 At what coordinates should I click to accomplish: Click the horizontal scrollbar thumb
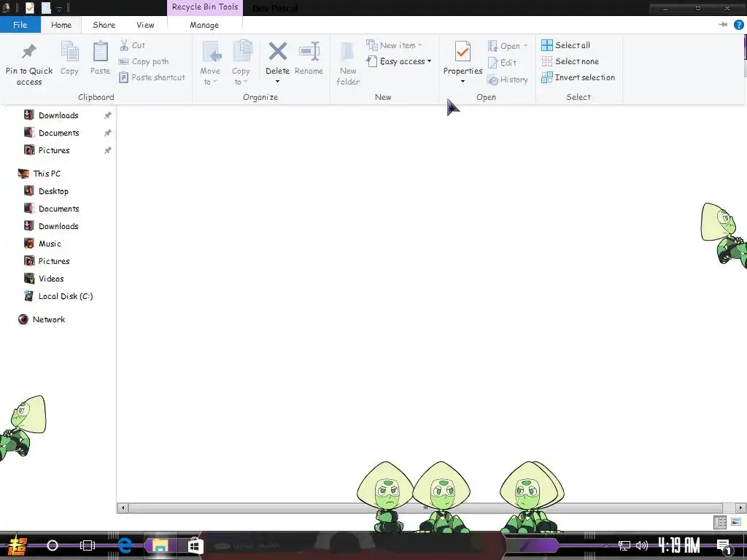pos(425,507)
